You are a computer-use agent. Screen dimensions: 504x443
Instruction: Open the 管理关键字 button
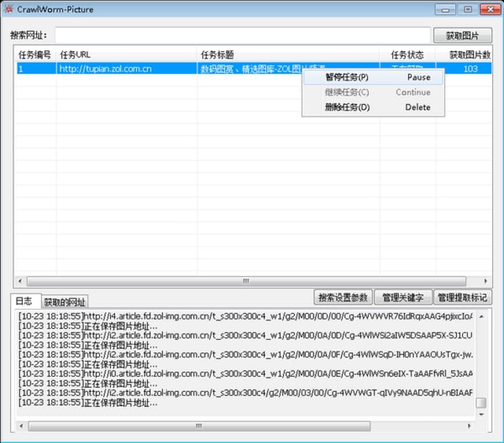(x=403, y=297)
